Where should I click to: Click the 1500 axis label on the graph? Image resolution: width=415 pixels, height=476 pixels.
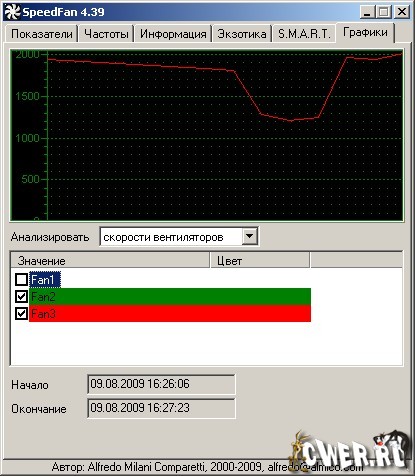click(27, 96)
